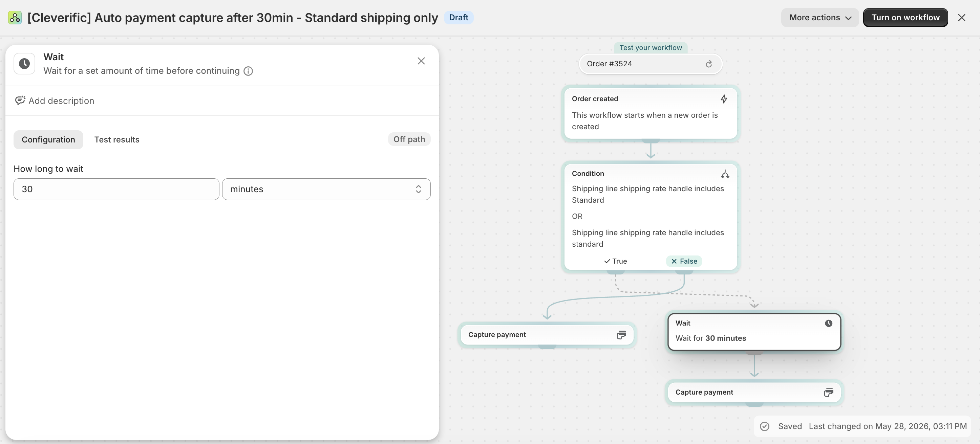
Task: Close the Wait configuration panel
Action: click(x=421, y=61)
